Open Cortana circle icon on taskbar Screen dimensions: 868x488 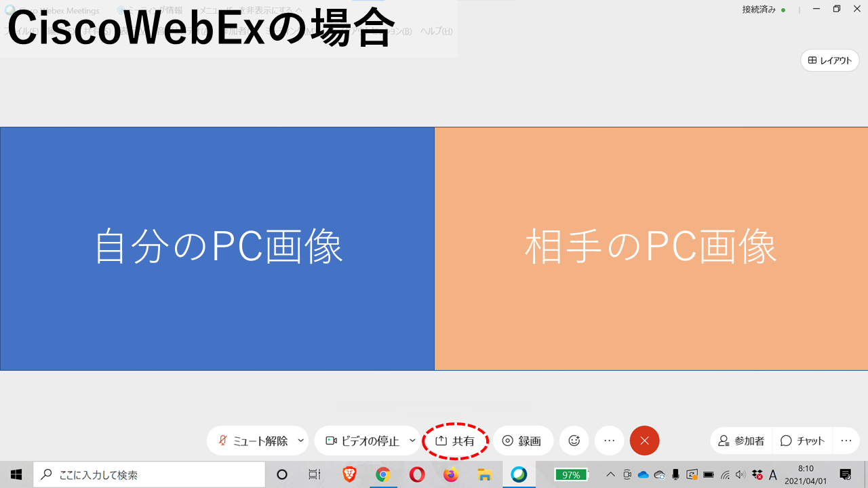tap(282, 474)
